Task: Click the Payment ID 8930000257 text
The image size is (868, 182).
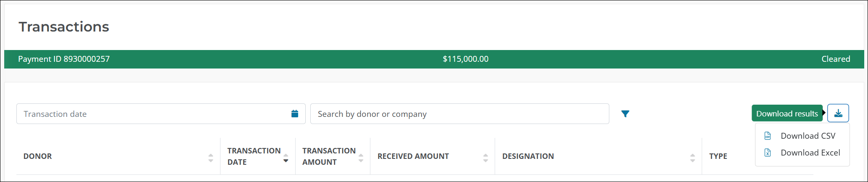Action: click(64, 59)
